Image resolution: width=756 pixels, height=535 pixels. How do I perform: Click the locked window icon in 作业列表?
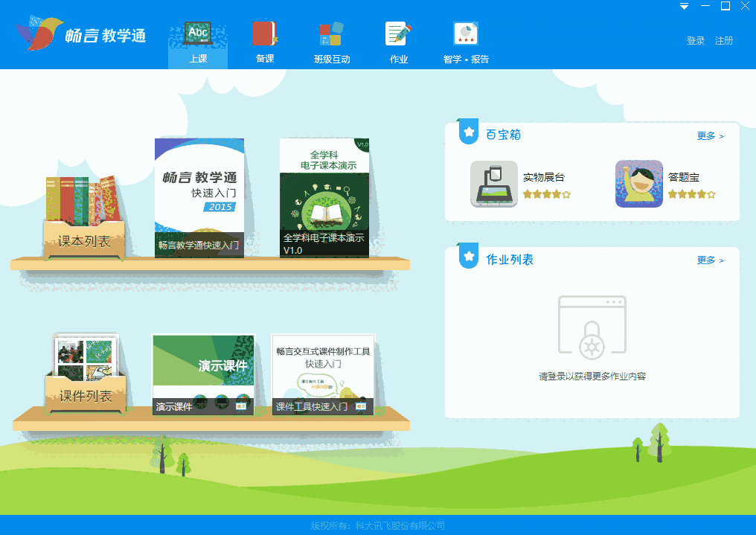click(x=592, y=327)
